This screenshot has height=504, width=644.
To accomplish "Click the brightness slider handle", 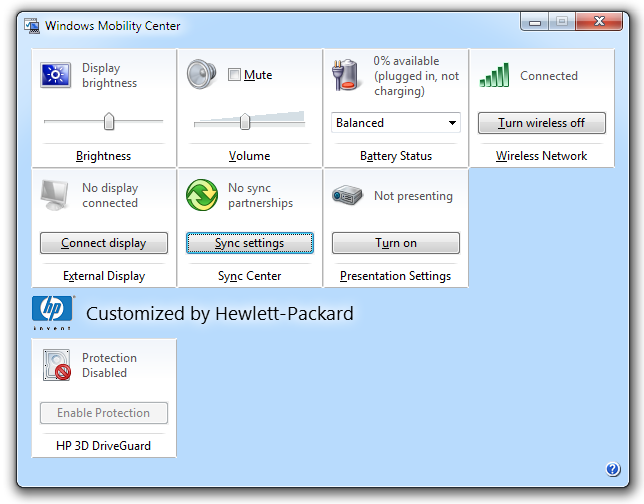I will [x=109, y=121].
